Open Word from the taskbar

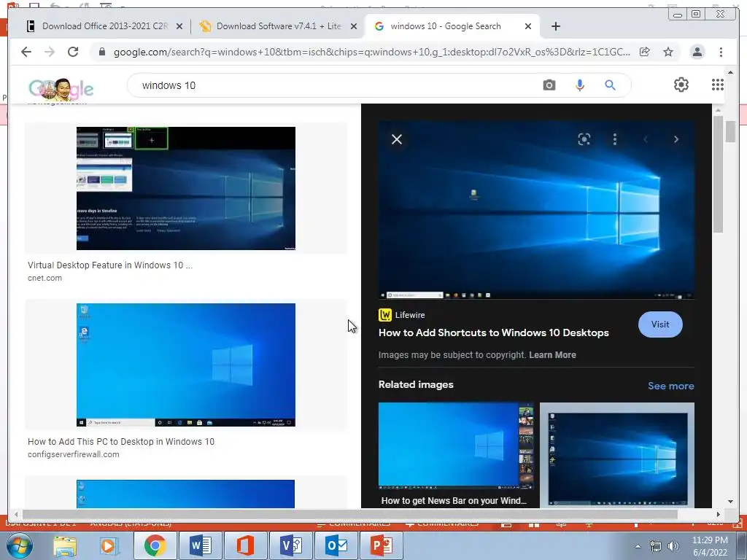[200, 545]
